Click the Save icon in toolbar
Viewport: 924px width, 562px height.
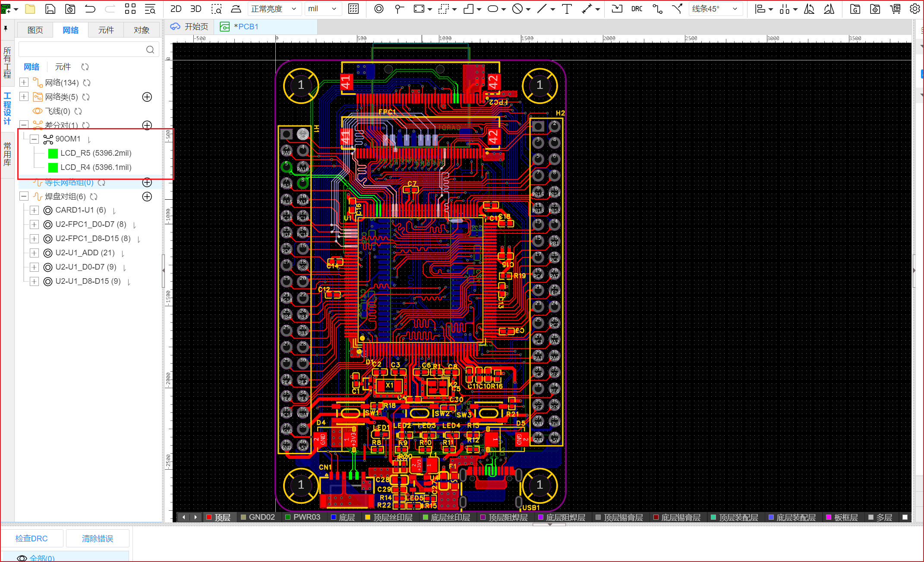click(x=50, y=9)
